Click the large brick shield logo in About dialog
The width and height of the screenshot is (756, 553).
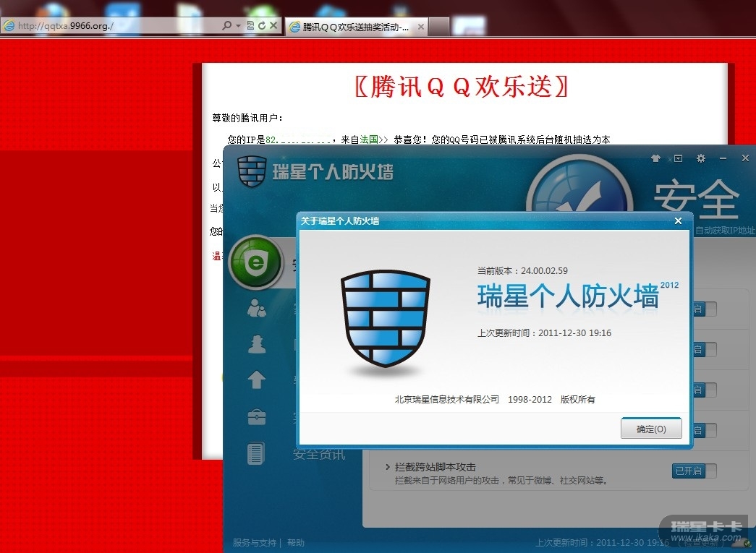[x=385, y=319]
